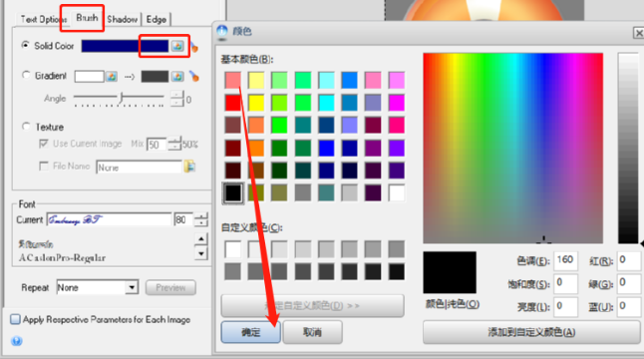Click the color dialog title icon
The width and height of the screenshot is (644, 359).
pos(222,32)
